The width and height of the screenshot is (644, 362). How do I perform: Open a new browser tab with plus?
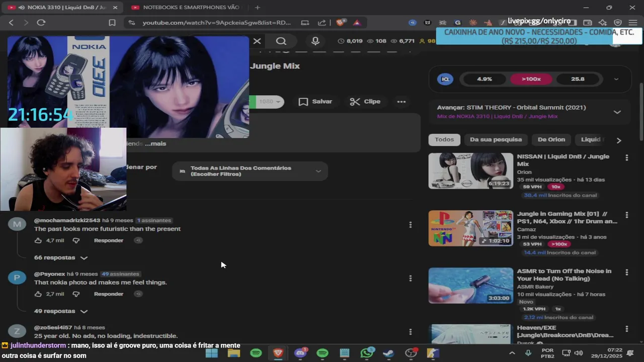click(258, 8)
